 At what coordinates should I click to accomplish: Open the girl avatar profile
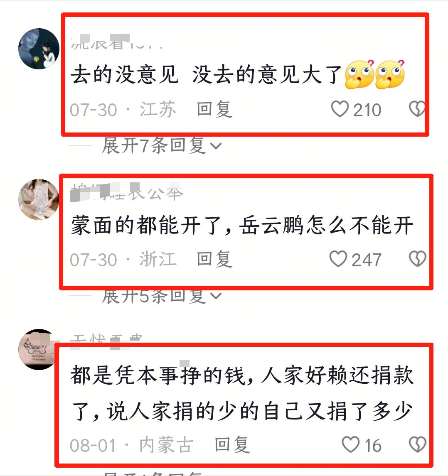pyautogui.click(x=39, y=199)
